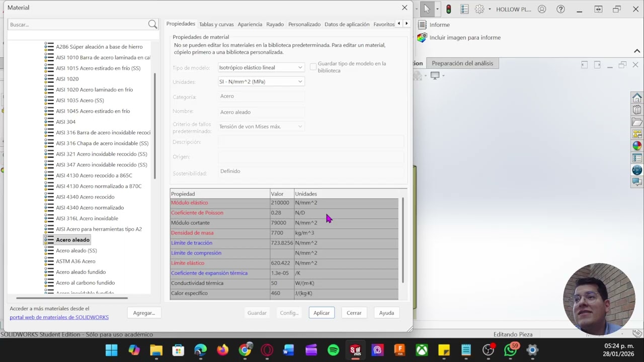This screenshot has height=362, width=644.
Task: Open Custom Properties icon in task pane
Action: [x=637, y=158]
